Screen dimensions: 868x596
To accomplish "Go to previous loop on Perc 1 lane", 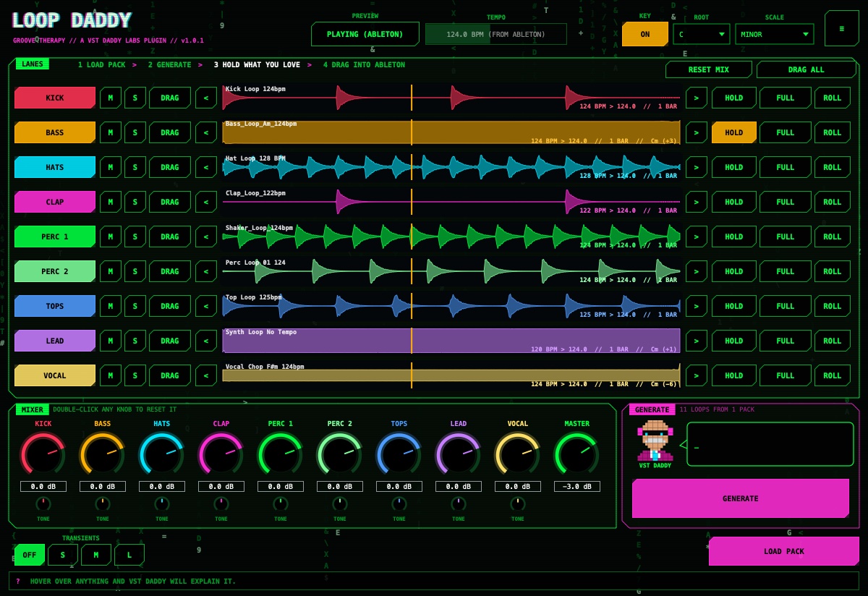I will coord(206,237).
